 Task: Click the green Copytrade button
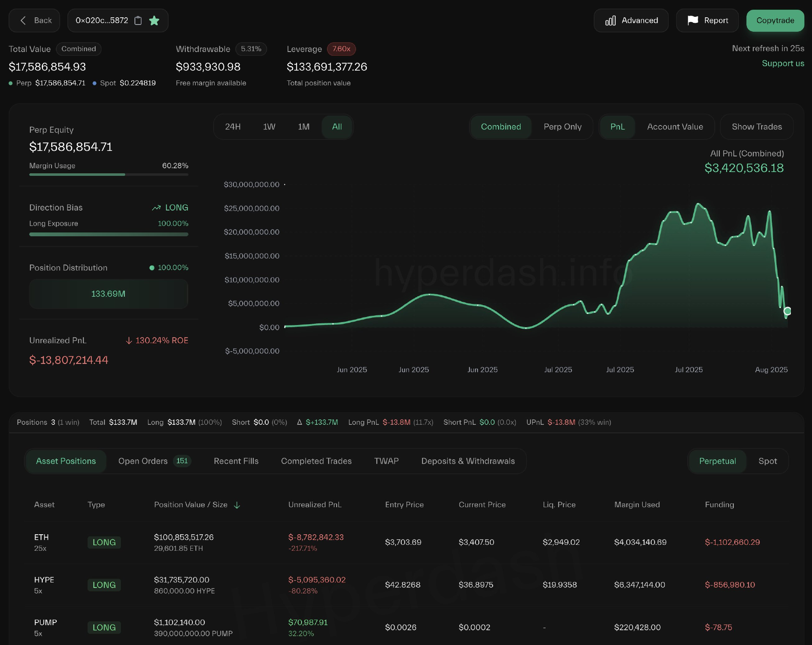pos(775,21)
